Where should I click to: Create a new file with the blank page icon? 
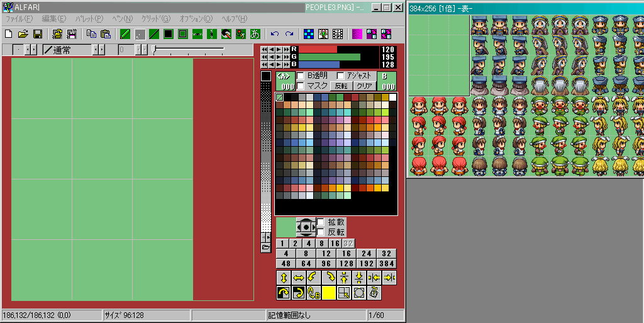[x=8, y=34]
